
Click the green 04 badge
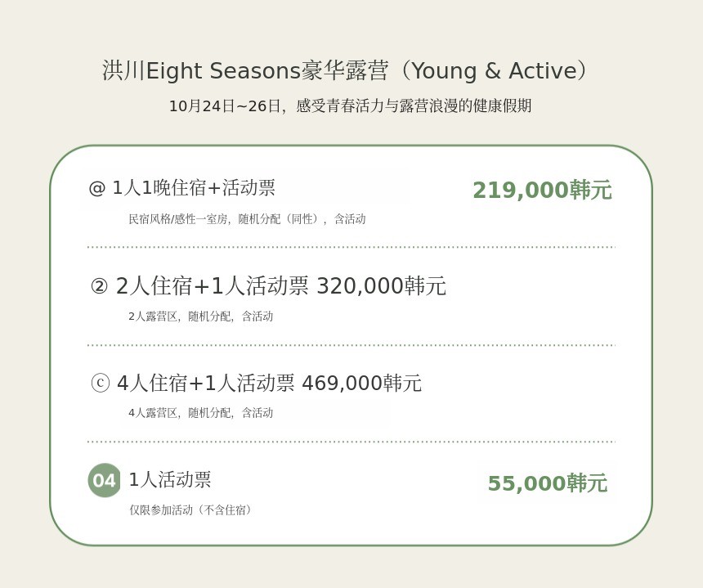[x=104, y=480]
